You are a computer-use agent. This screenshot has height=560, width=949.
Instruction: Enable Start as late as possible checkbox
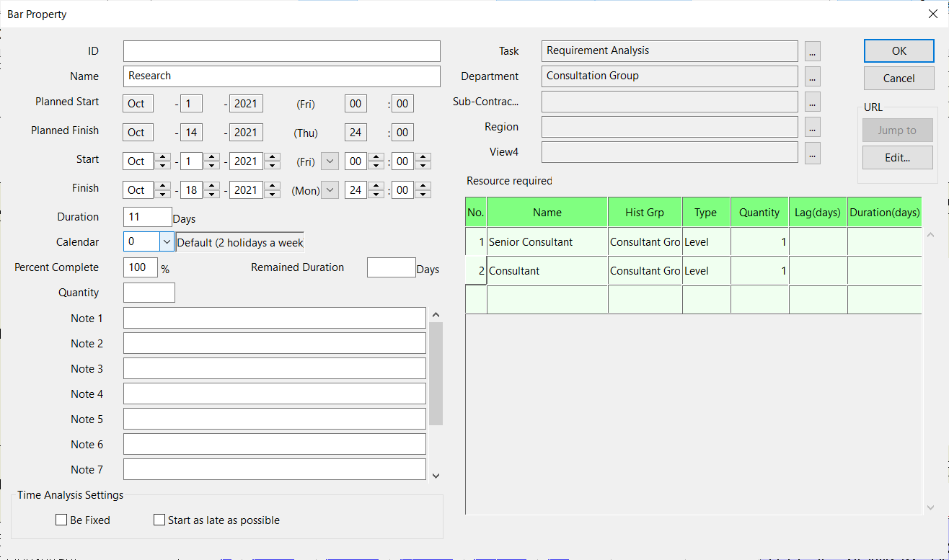point(159,520)
